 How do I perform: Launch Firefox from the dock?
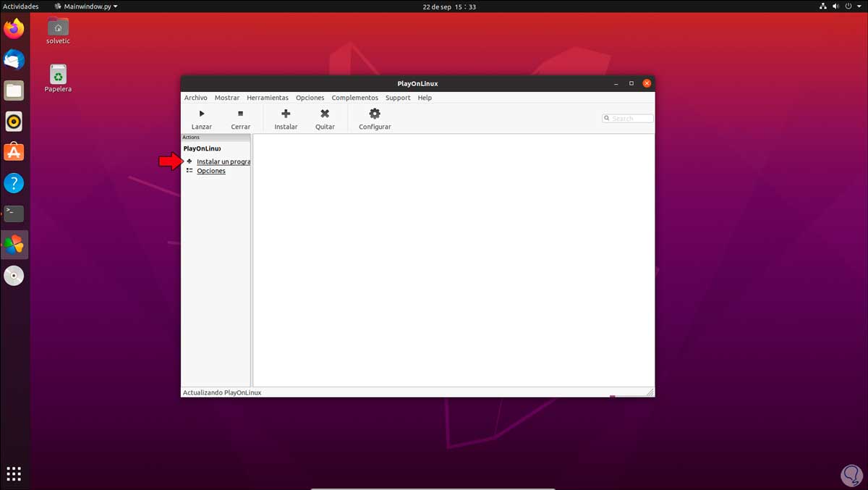coord(14,29)
